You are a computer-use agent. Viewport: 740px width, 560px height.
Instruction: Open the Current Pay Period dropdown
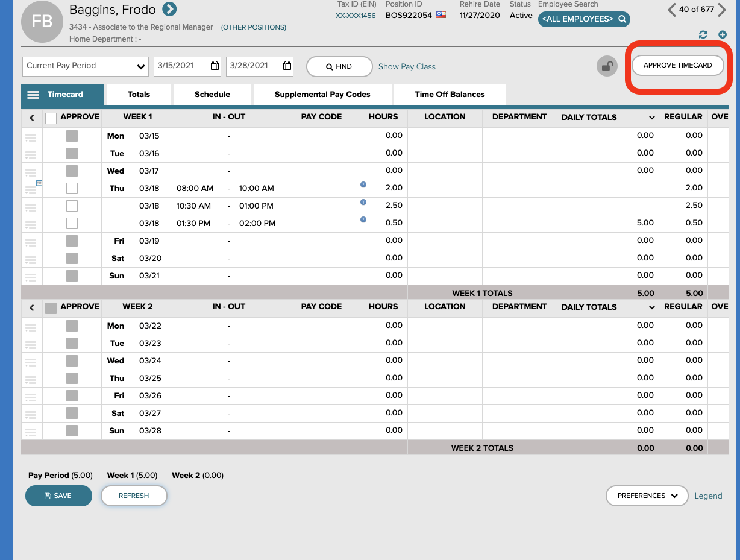[x=86, y=66]
